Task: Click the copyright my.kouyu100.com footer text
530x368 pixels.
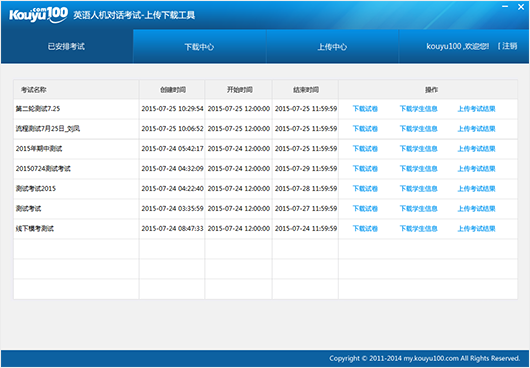Action: pyautogui.click(x=425, y=359)
